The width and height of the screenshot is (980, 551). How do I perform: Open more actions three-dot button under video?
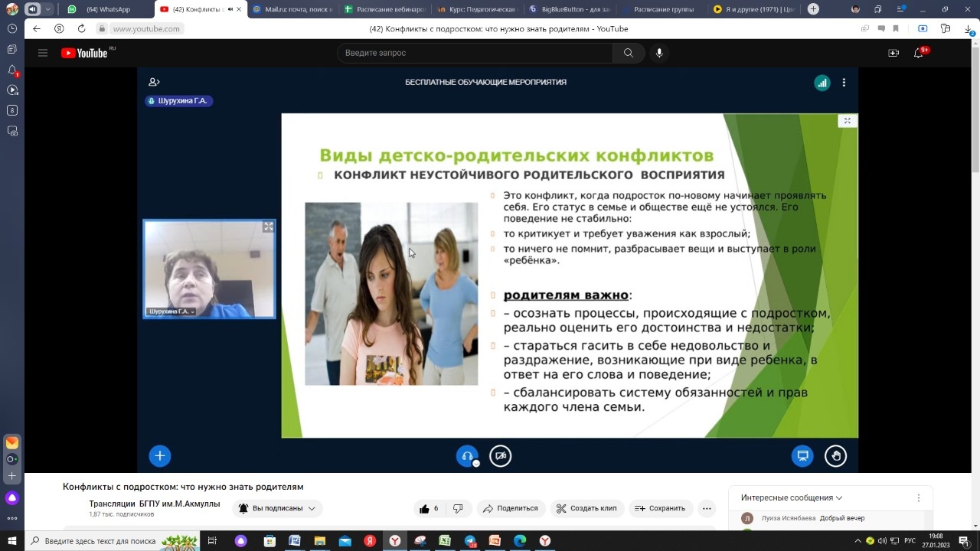pyautogui.click(x=707, y=508)
